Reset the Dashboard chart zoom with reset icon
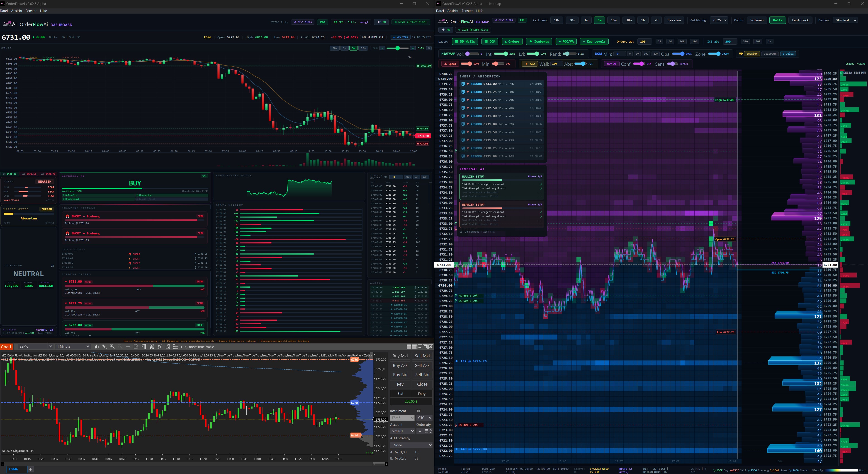868x474 pixels. point(429,48)
